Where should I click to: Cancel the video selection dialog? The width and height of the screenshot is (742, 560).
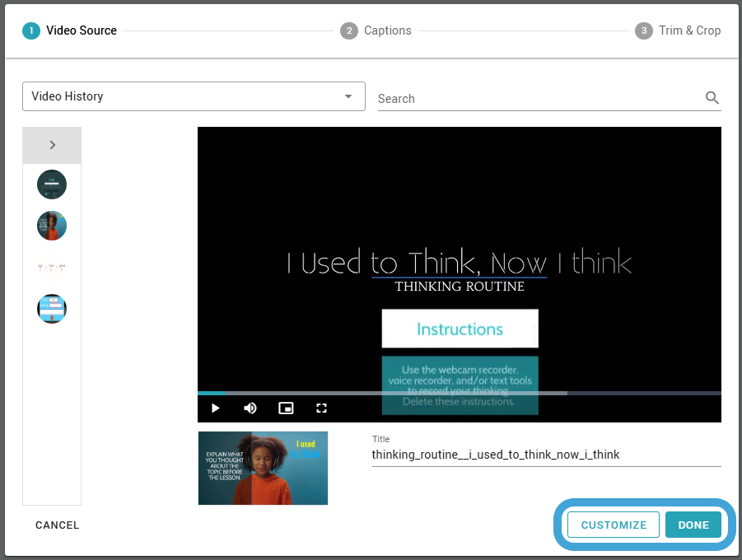58,525
